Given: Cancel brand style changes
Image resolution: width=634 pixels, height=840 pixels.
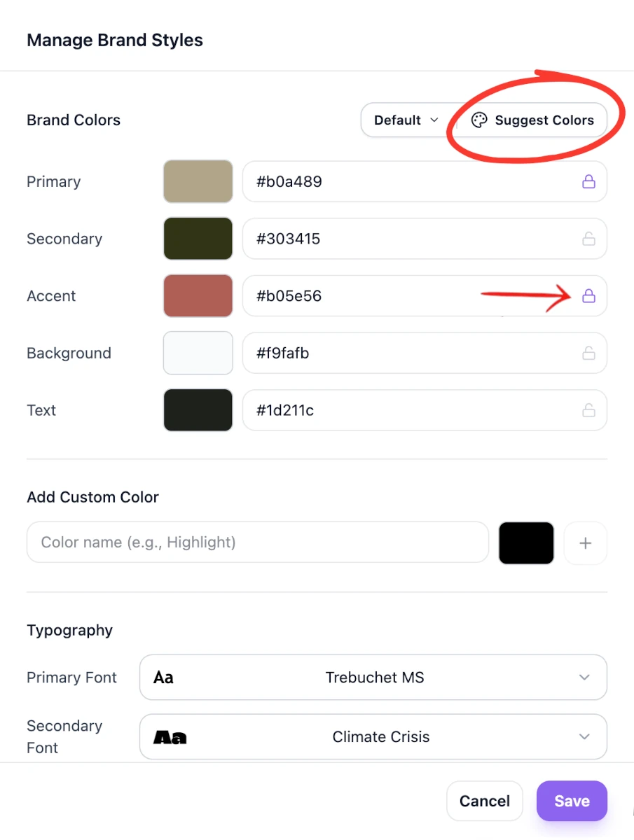Looking at the screenshot, I should point(485,801).
